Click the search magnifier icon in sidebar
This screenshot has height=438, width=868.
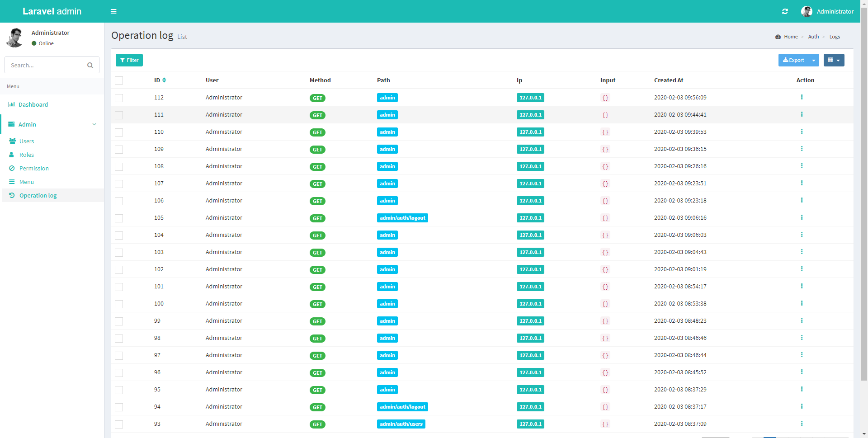[90, 65]
